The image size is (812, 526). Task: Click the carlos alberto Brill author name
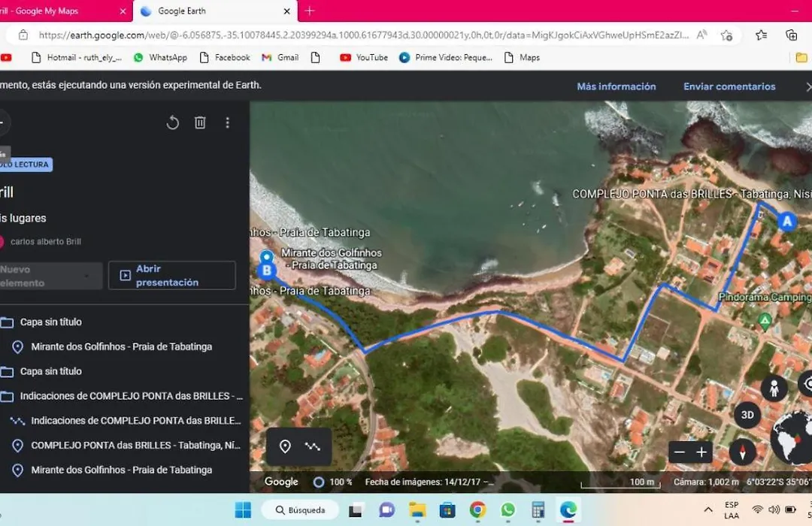tap(46, 242)
